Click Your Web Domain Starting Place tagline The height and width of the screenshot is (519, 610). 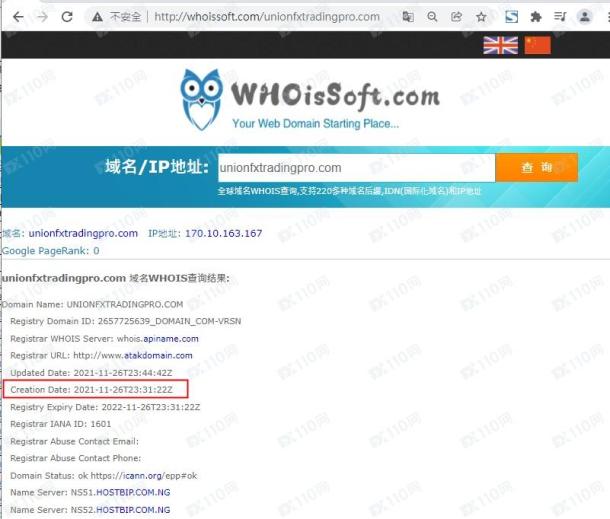(x=316, y=124)
